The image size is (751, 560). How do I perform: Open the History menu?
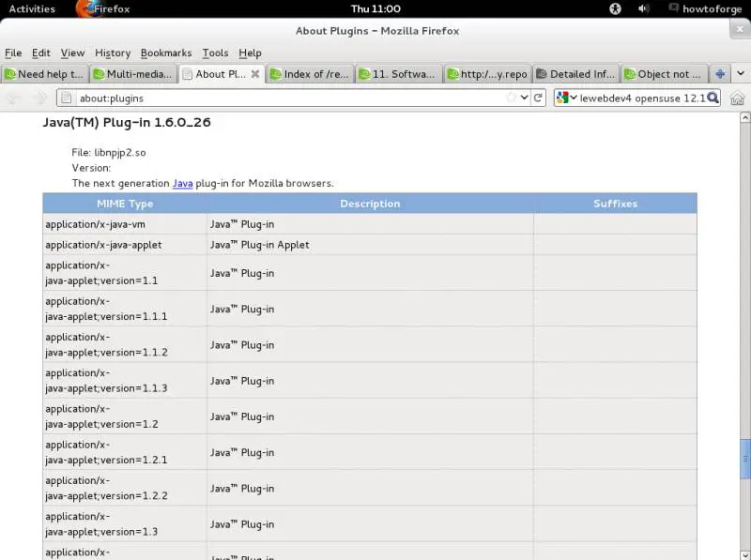[x=113, y=53]
